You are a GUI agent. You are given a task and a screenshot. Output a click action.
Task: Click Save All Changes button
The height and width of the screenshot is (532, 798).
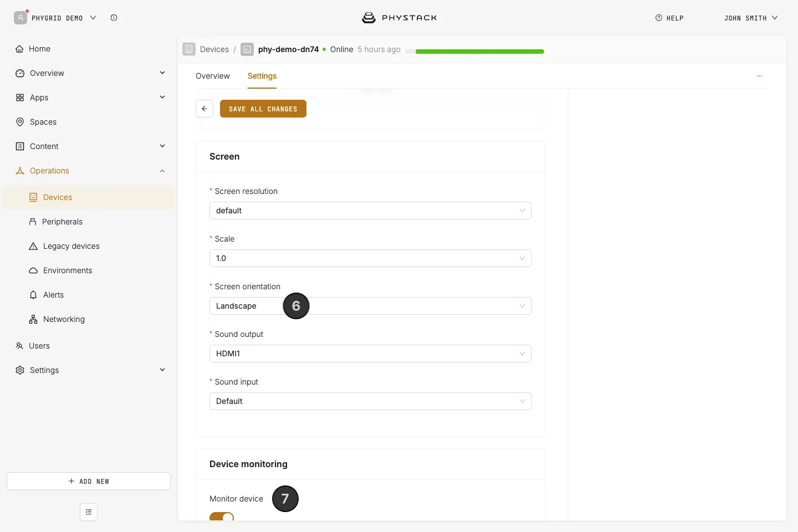click(x=263, y=109)
